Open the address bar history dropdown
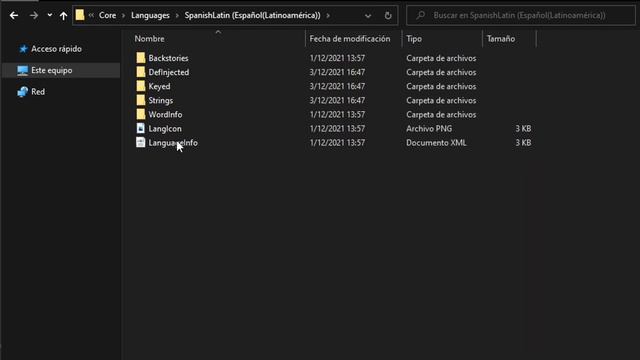The image size is (640, 360). [x=368, y=16]
